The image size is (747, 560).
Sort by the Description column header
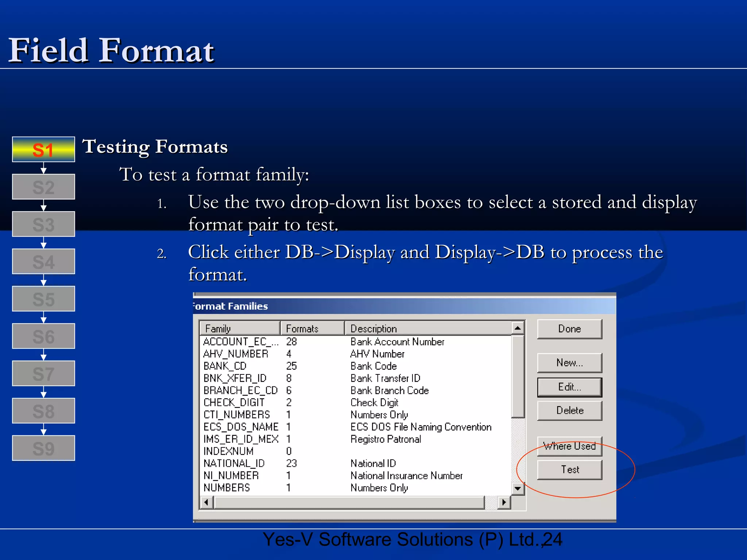[x=428, y=328]
